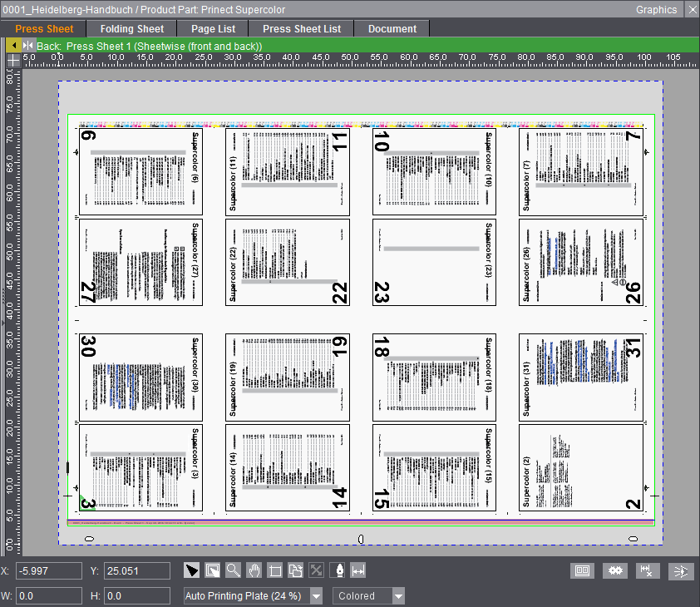
Task: Go to the Press Sheet List tab
Action: click(x=302, y=28)
